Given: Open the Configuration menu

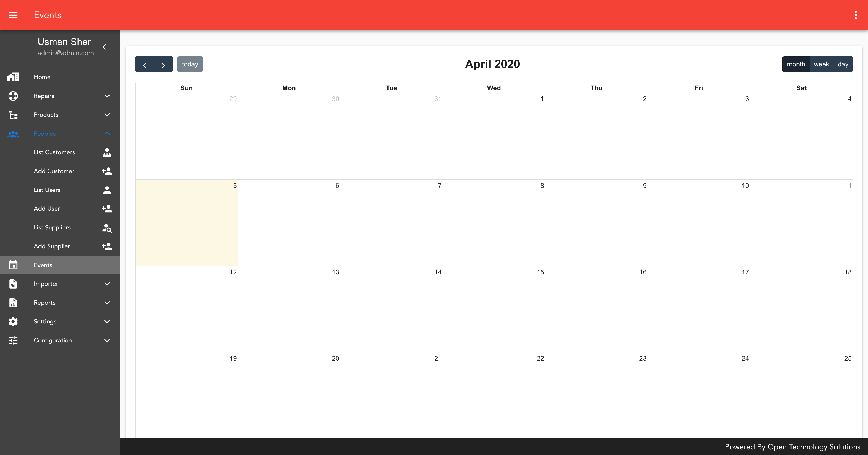Looking at the screenshot, I should coord(60,340).
